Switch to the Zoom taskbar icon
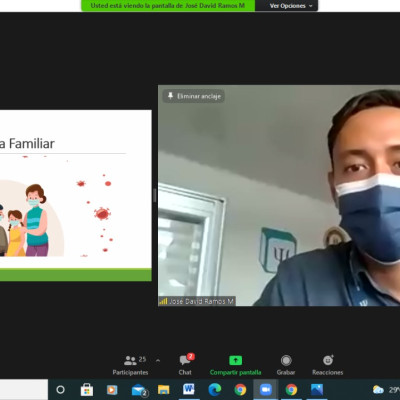The image size is (400, 400). point(266,389)
